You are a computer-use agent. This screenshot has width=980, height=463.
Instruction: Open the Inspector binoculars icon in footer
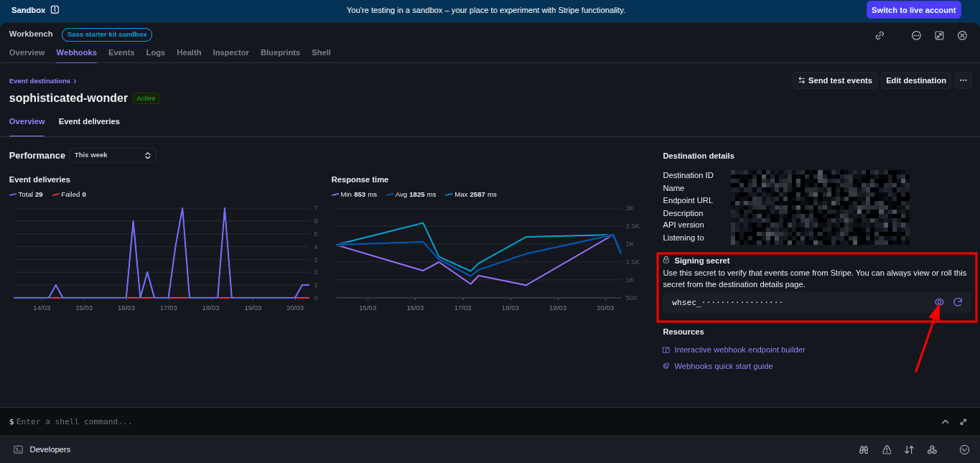click(x=864, y=449)
